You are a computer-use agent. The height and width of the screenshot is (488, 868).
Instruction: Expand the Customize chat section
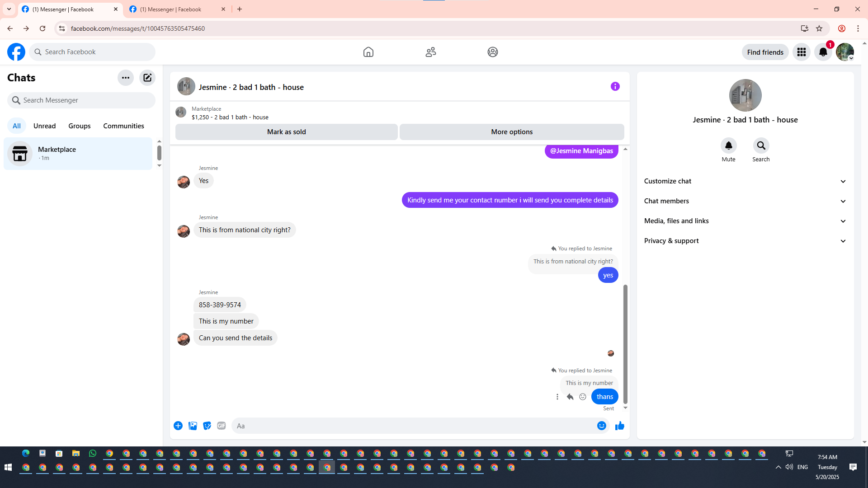pyautogui.click(x=745, y=181)
